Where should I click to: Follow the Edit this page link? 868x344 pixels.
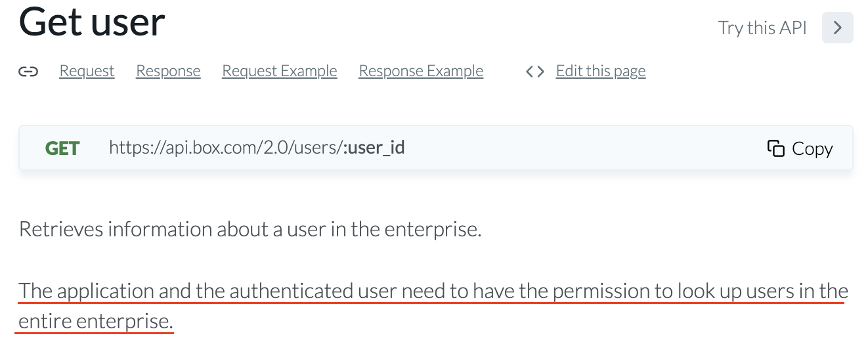coord(601,71)
